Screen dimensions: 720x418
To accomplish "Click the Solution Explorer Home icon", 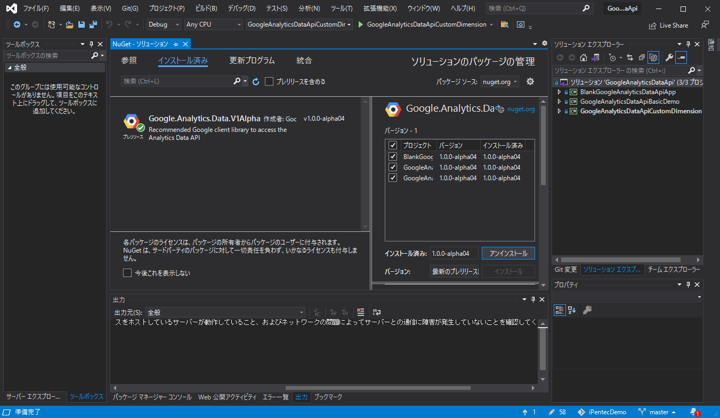I will pos(583,57).
